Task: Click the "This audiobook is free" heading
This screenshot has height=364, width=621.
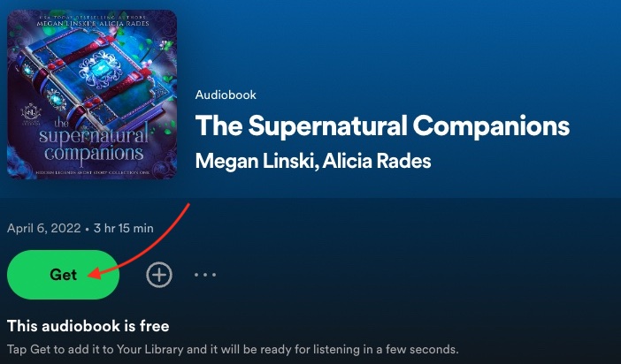Action: point(88,326)
